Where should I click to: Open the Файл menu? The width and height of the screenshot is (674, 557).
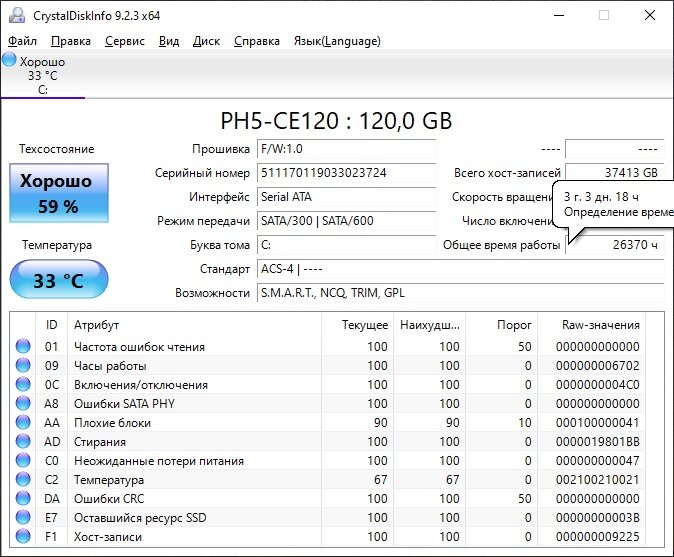tap(22, 41)
